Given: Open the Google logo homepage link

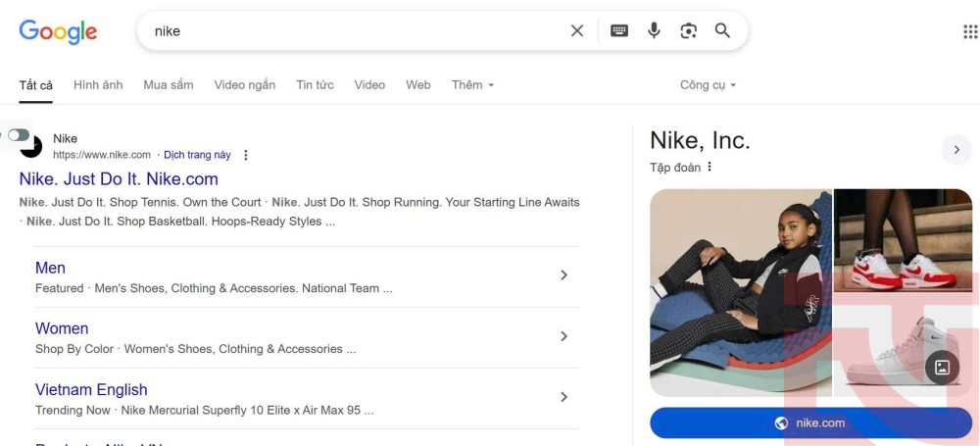Looking at the screenshot, I should click(x=58, y=31).
